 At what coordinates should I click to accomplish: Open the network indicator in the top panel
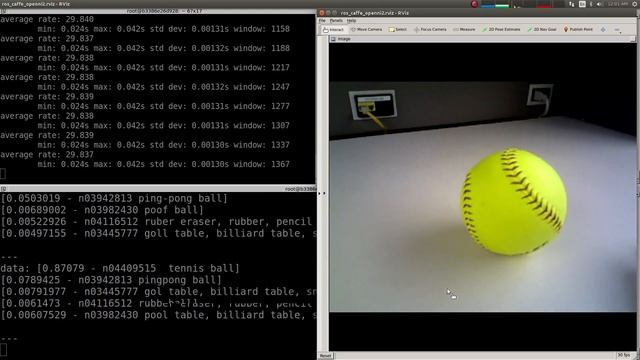pyautogui.click(x=571, y=4)
